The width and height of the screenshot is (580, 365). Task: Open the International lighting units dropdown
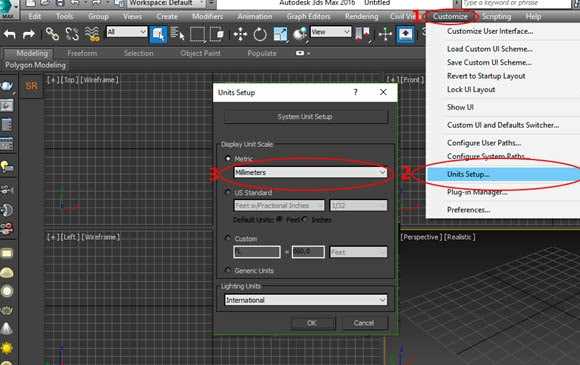coord(306,300)
